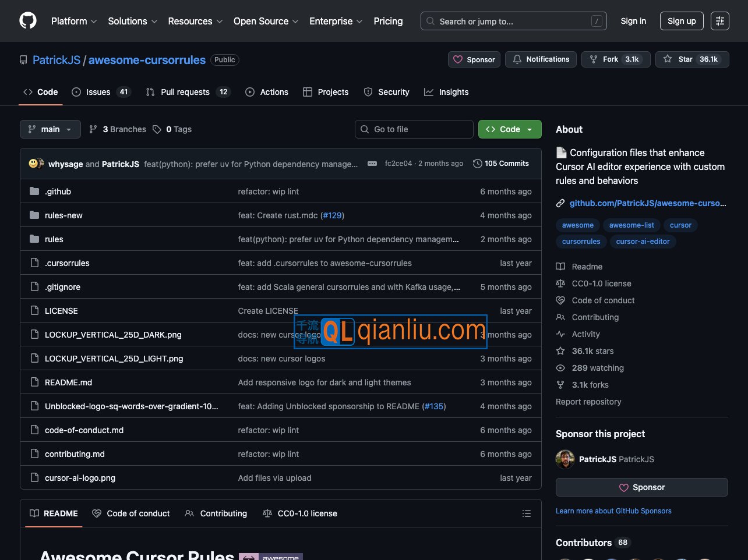
Task: Open the Platform navigation menu
Action: (73, 21)
